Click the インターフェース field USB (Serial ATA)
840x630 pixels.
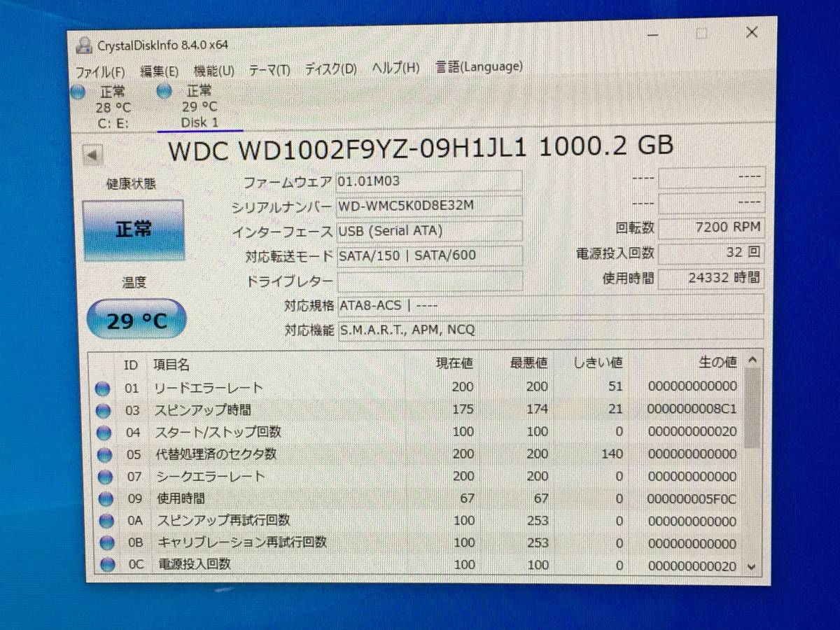429,231
